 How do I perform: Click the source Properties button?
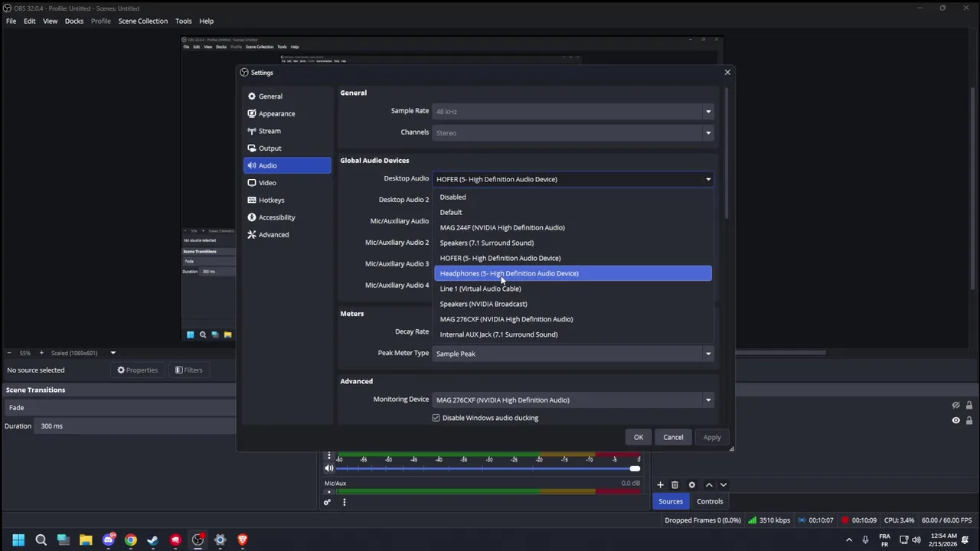pyautogui.click(x=137, y=370)
